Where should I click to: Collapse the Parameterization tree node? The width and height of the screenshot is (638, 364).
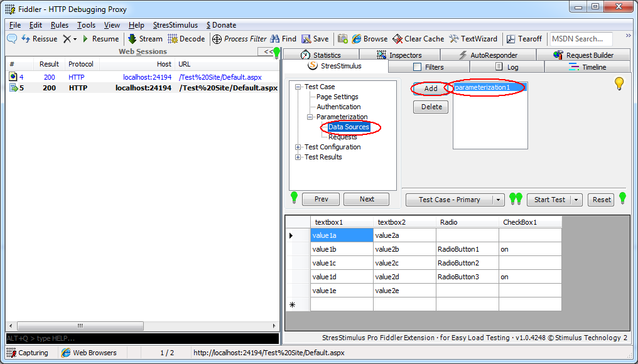[310, 117]
